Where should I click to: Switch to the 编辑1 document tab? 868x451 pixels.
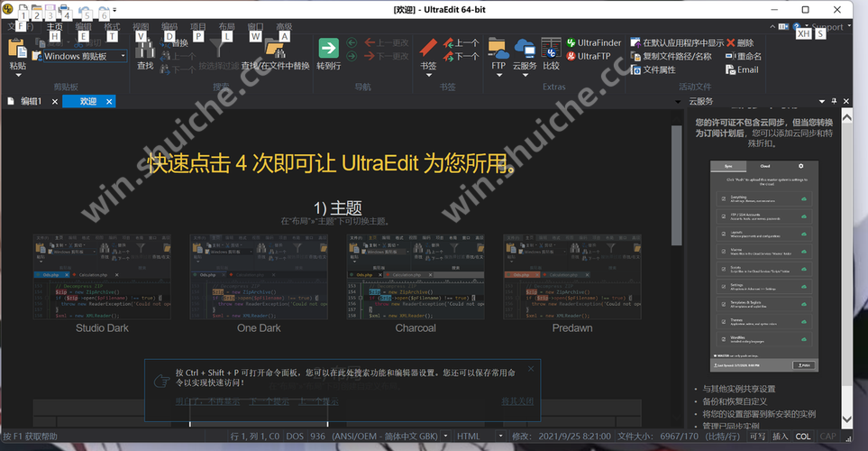tap(31, 101)
